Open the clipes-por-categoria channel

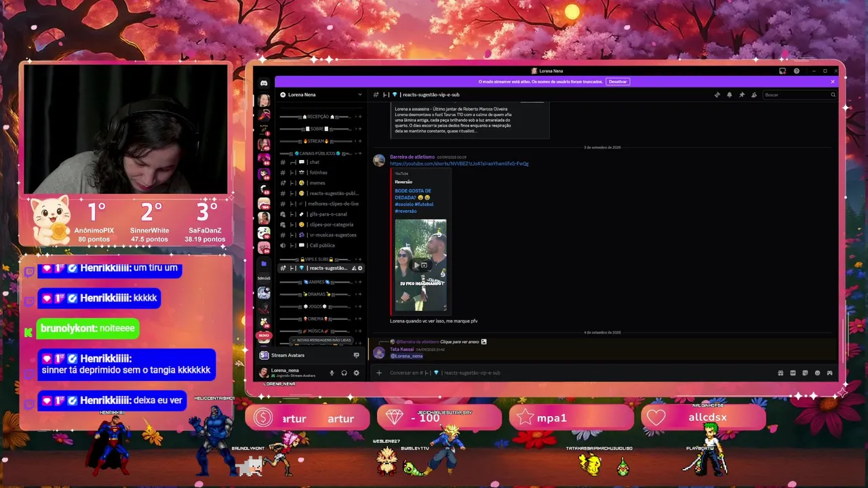322,224
